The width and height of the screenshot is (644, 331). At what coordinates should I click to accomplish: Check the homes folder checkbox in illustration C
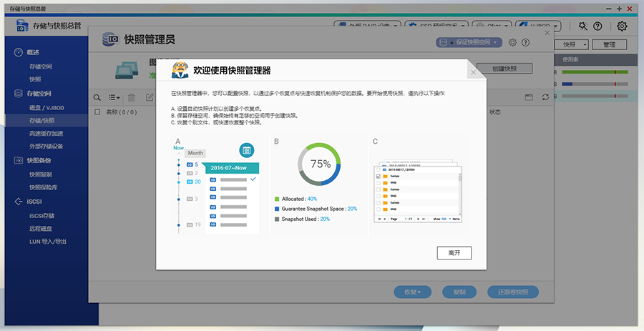[379, 175]
